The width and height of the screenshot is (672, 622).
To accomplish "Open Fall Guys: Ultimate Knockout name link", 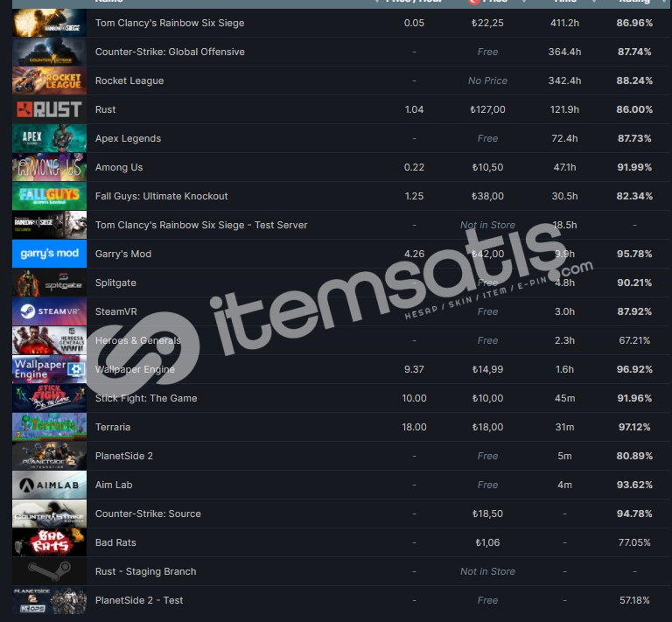I will point(162,196).
